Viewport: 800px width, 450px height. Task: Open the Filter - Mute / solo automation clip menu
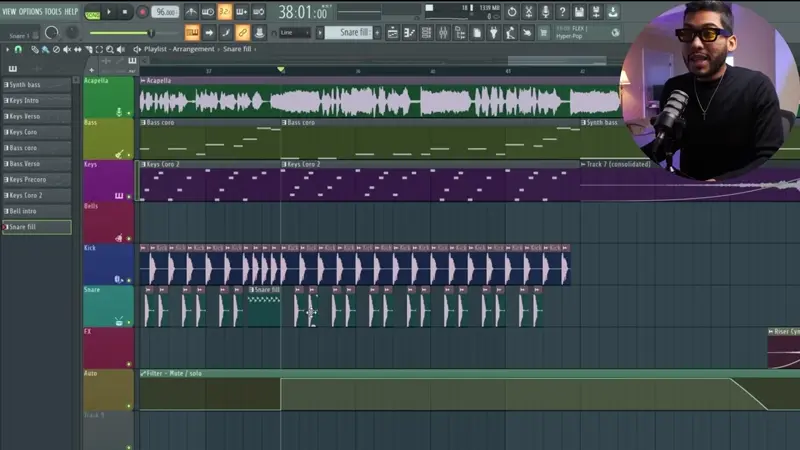pos(143,373)
